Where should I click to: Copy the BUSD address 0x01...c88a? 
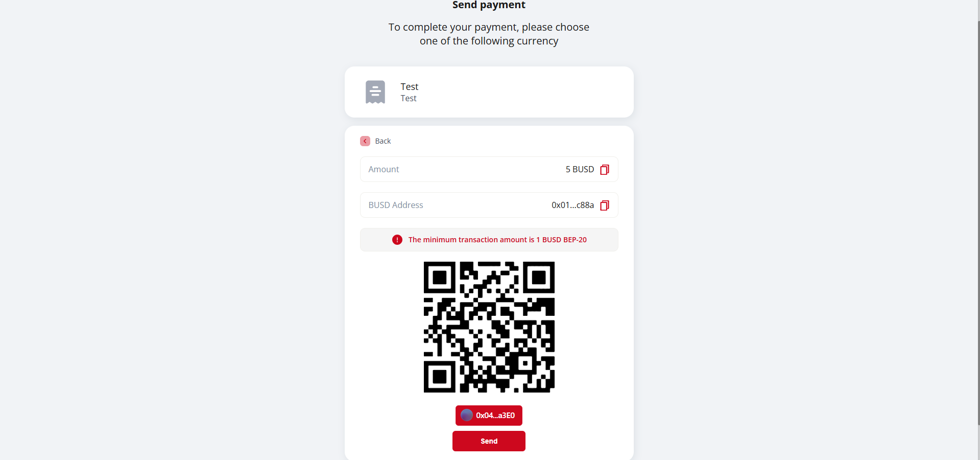pos(604,205)
